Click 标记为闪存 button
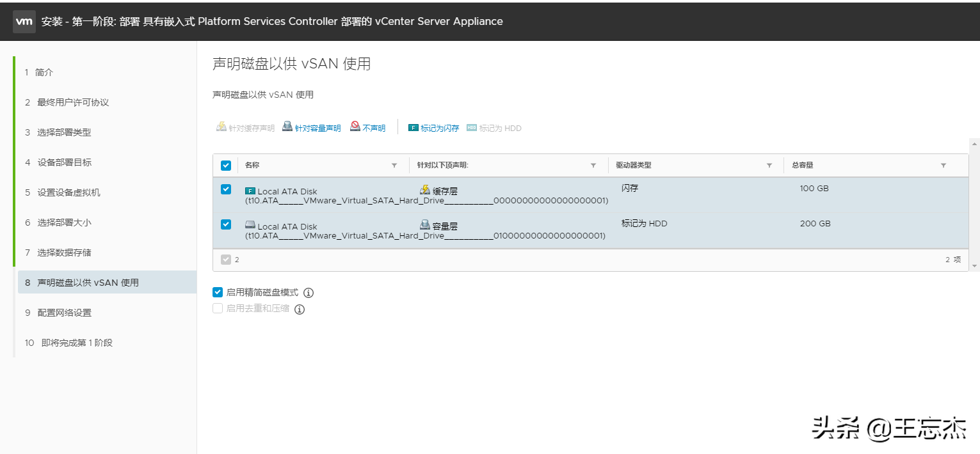Image resolution: width=980 pixels, height=454 pixels. tap(434, 128)
